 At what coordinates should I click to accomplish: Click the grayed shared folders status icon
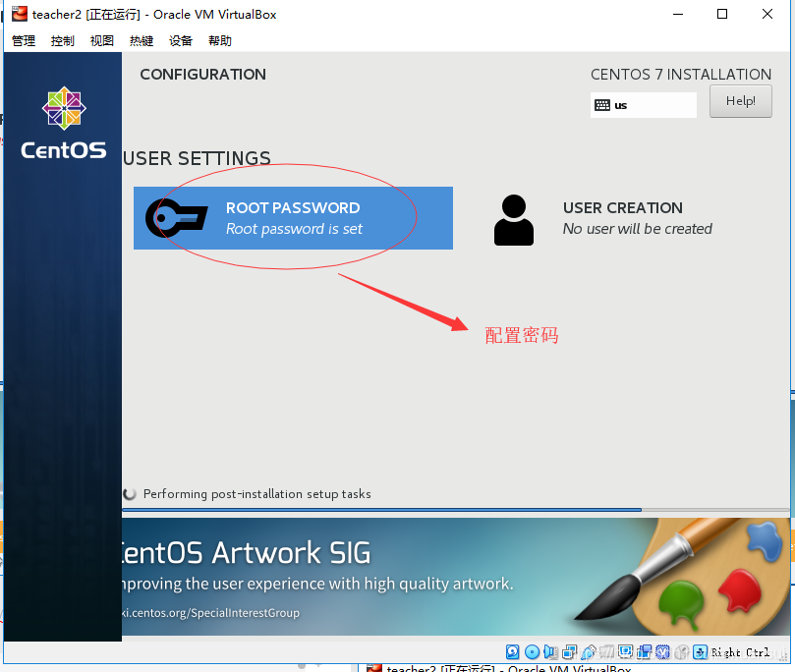click(607, 651)
